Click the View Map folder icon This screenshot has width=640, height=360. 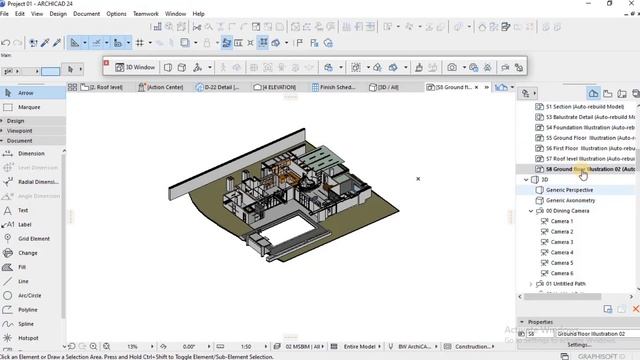point(608,93)
